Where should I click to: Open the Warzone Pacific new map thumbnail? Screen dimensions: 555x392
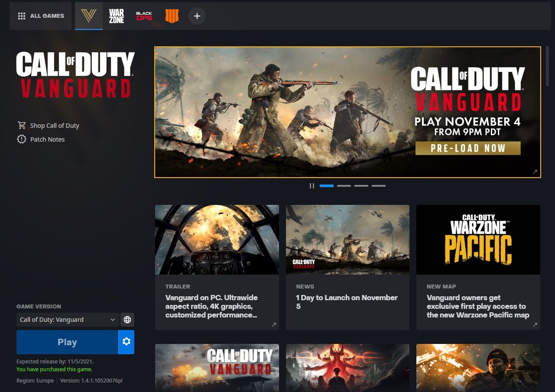tap(478, 240)
